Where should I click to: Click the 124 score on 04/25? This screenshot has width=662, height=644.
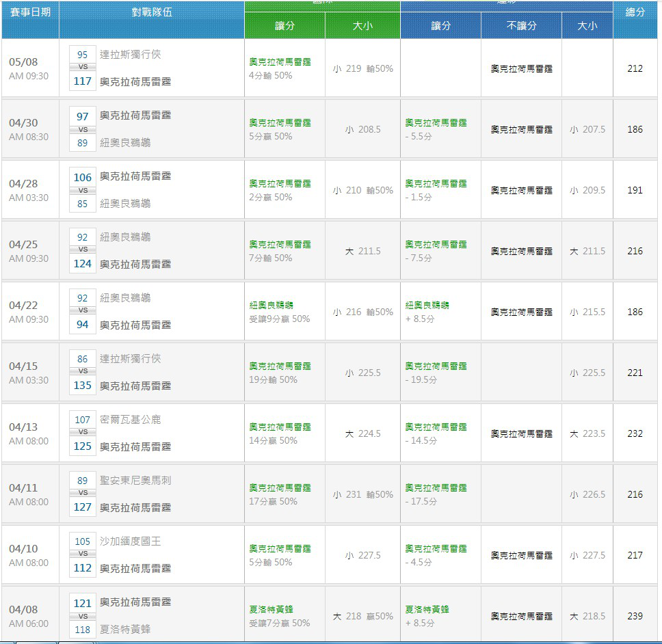[x=82, y=264]
